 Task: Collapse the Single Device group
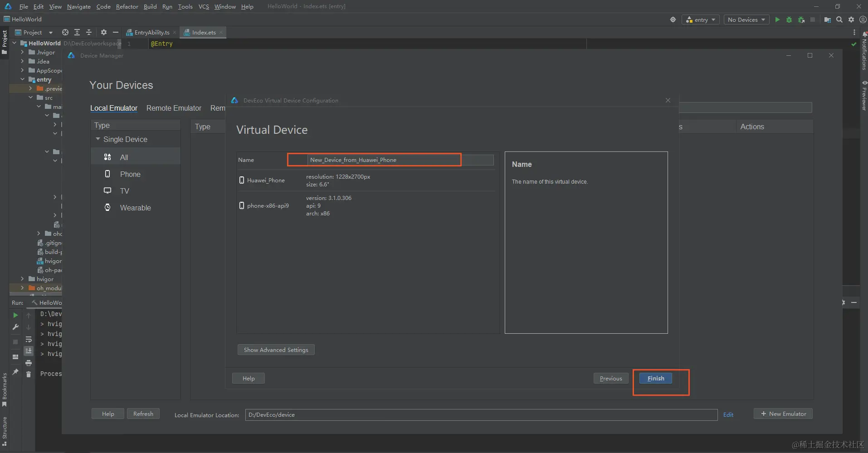98,139
